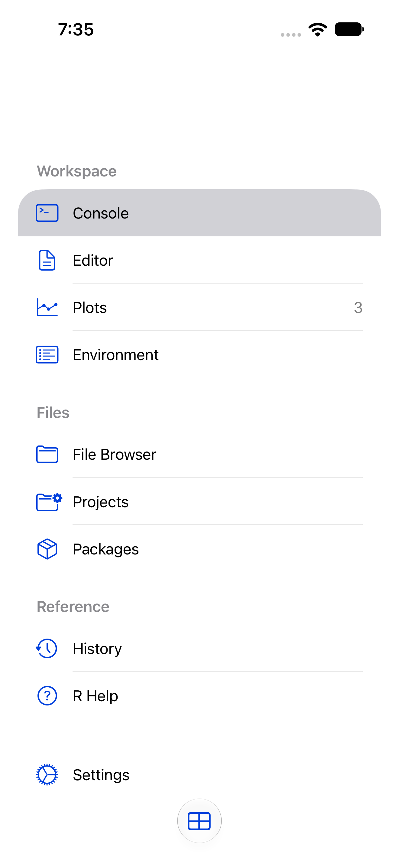This screenshot has width=399, height=868.
Task: Tap the Plots count badge 3
Action: (358, 307)
